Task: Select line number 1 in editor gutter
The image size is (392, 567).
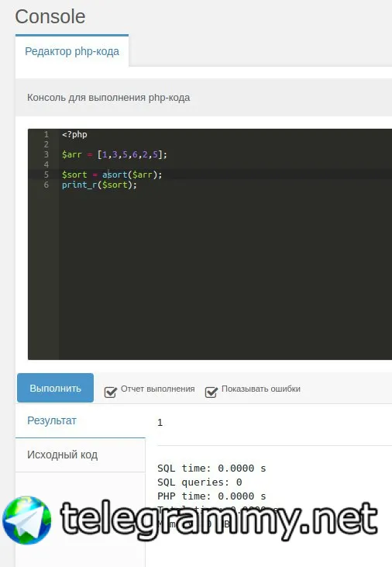Action: [46, 134]
